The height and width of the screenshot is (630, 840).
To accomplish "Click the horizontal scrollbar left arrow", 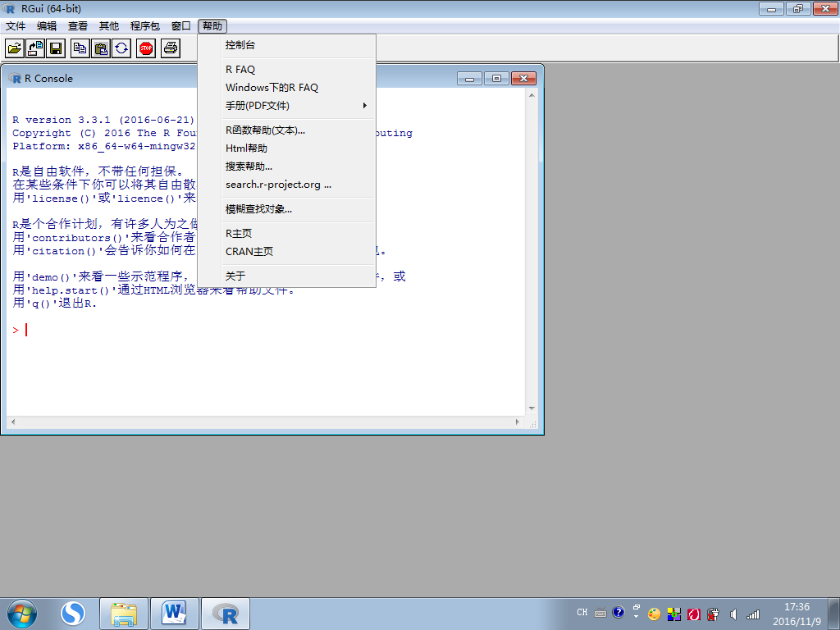I will point(13,422).
